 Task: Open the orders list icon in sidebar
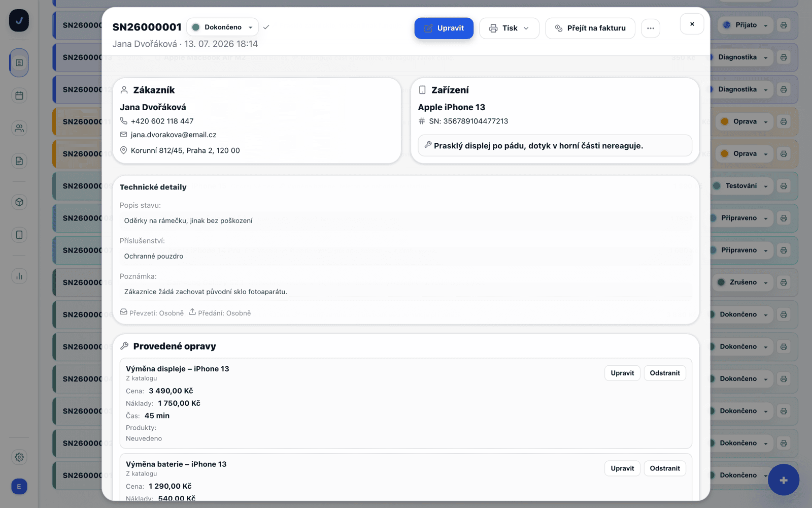(x=19, y=62)
